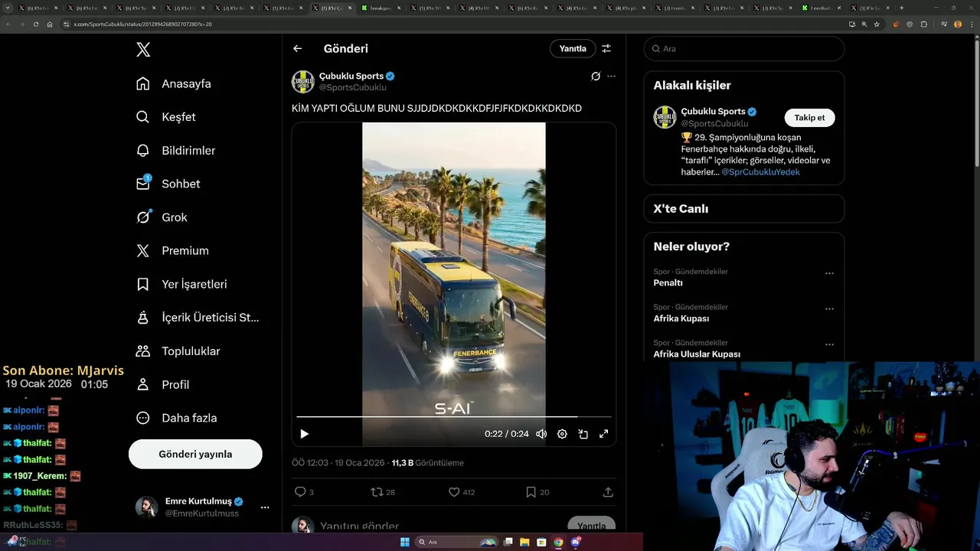Image resolution: width=980 pixels, height=551 pixels.
Task: Open reply sort filter icon
Action: coord(606,48)
